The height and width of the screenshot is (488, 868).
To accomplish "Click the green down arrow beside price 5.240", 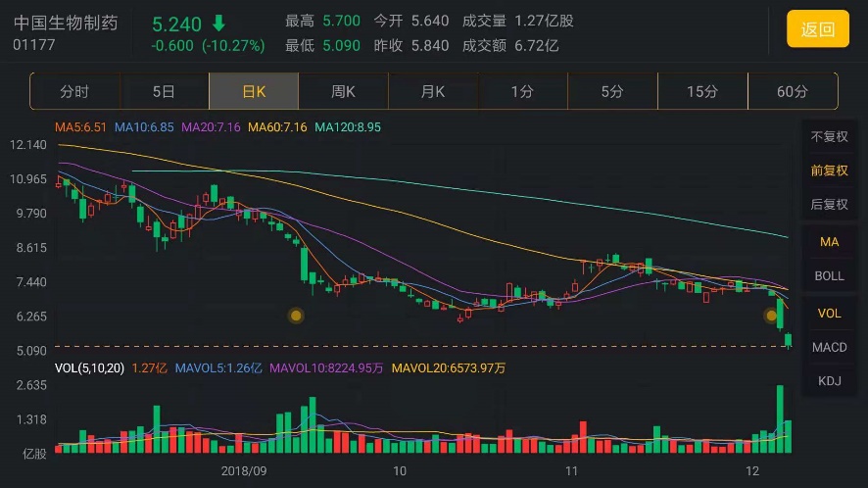I will click(x=218, y=23).
